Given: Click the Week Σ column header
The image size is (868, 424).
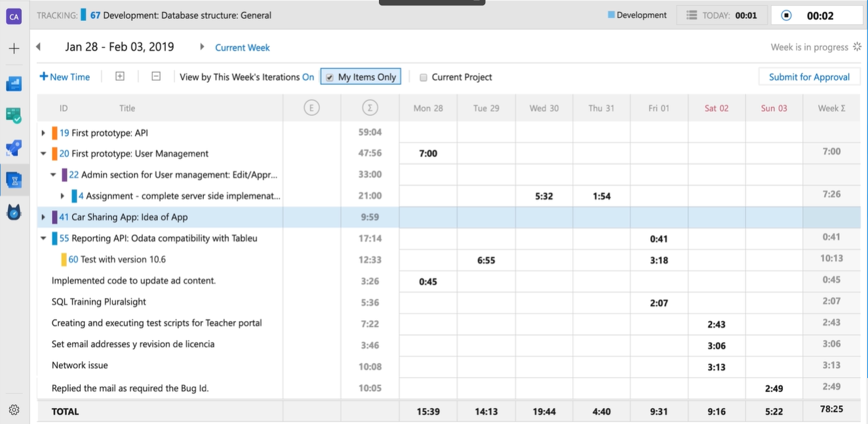Looking at the screenshot, I should click(x=831, y=108).
